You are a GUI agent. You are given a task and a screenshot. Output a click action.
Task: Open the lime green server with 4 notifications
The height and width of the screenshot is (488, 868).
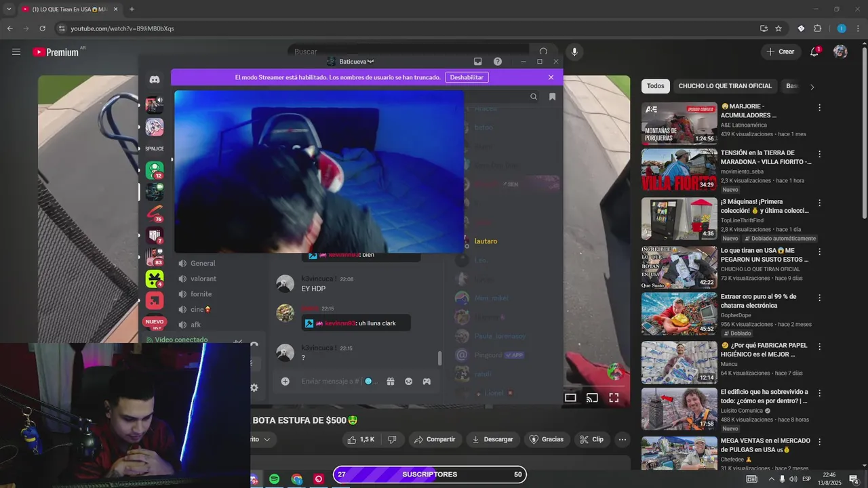[155, 279]
